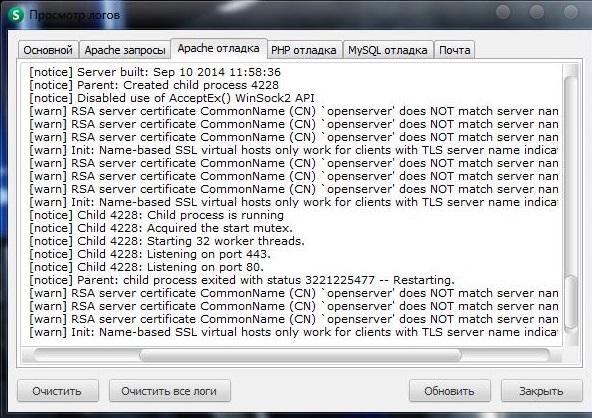Image resolution: width=592 pixels, height=418 pixels.
Task: Click the Open Server S icon in title bar
Action: pyautogui.click(x=16, y=15)
